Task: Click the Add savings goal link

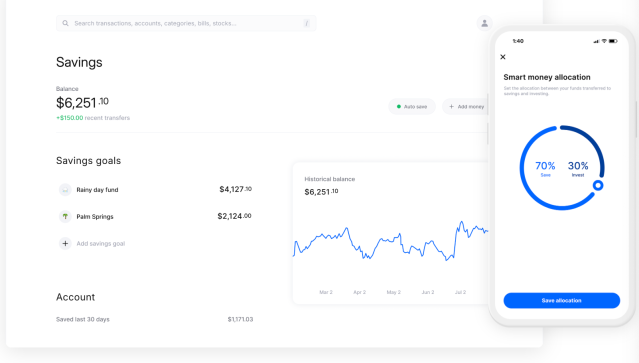Action: [101, 244]
